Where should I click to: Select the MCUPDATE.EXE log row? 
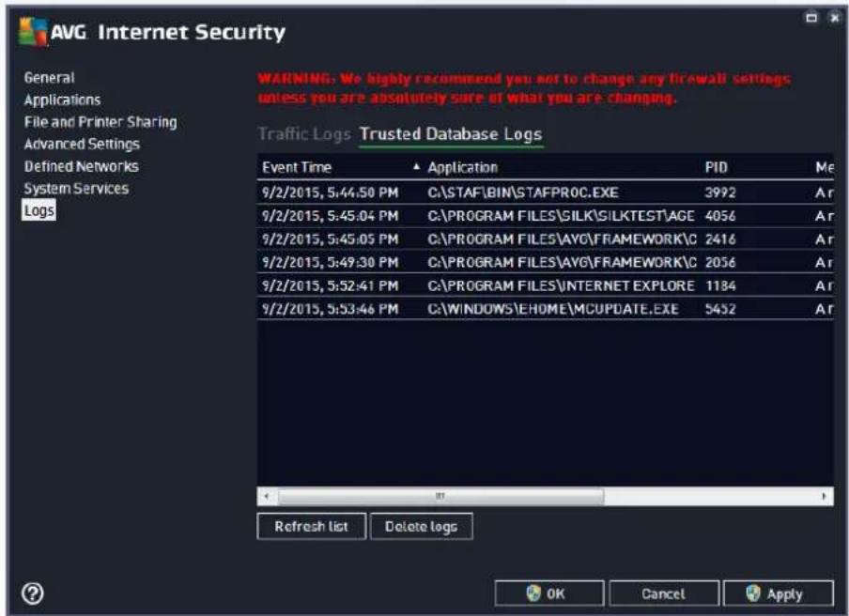click(545, 309)
